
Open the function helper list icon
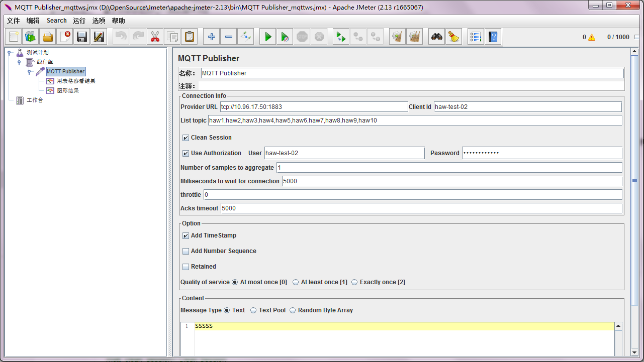[x=476, y=37]
